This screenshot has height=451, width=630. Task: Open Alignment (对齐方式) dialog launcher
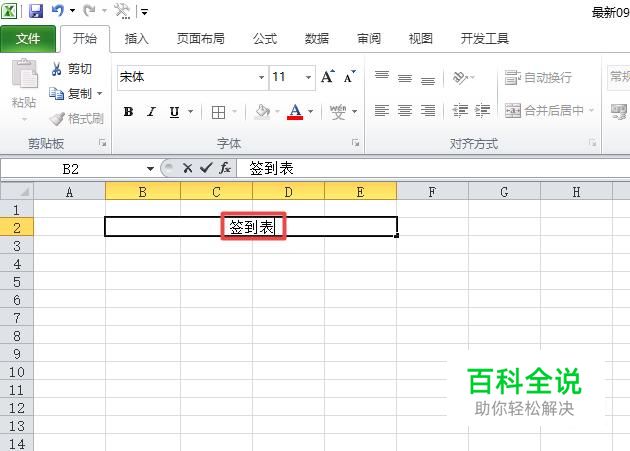click(592, 143)
